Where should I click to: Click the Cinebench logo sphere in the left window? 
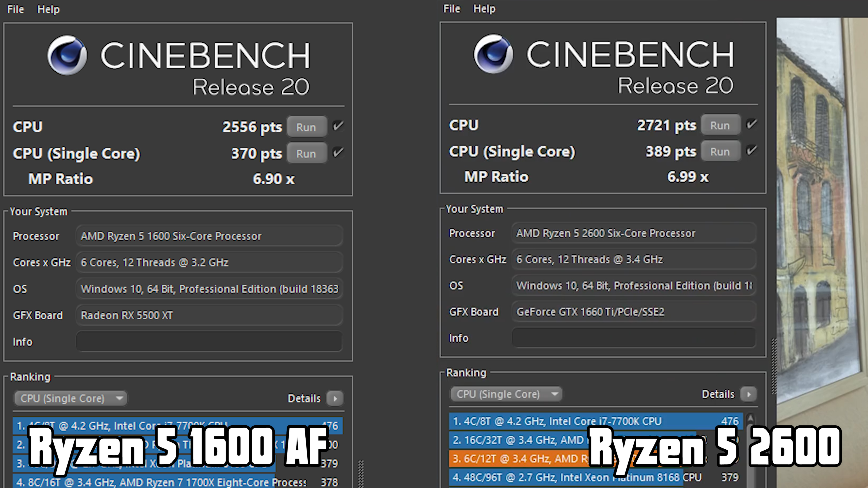point(67,55)
